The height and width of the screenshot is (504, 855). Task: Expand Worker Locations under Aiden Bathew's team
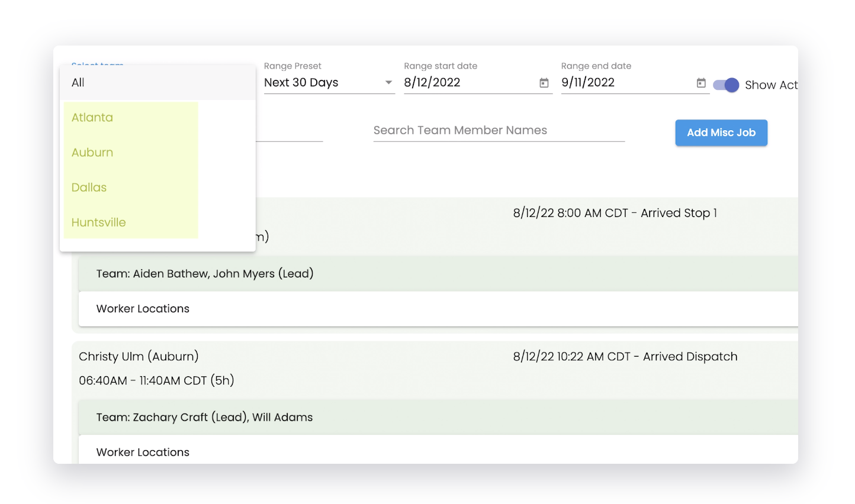pyautogui.click(x=143, y=309)
